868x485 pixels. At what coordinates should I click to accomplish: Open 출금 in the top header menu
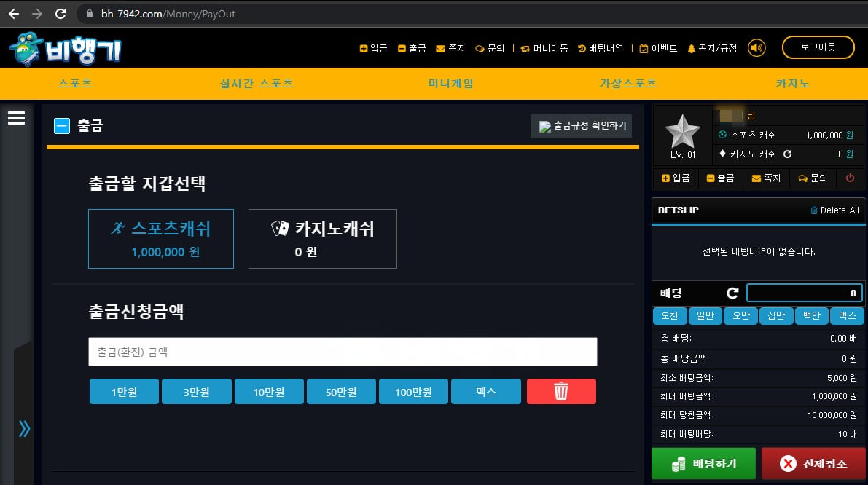click(412, 49)
